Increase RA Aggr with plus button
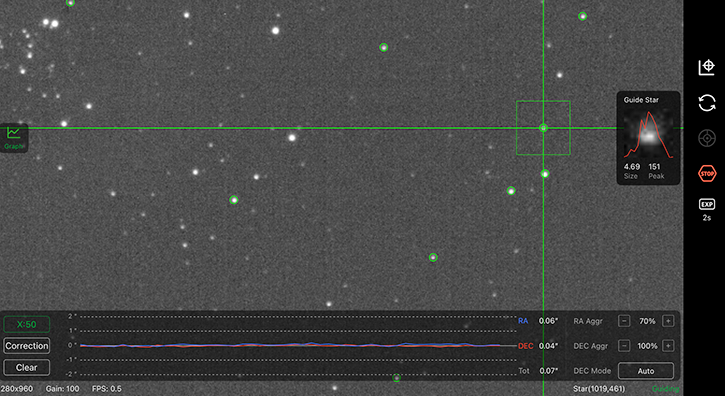725x396 pixels. pos(668,321)
